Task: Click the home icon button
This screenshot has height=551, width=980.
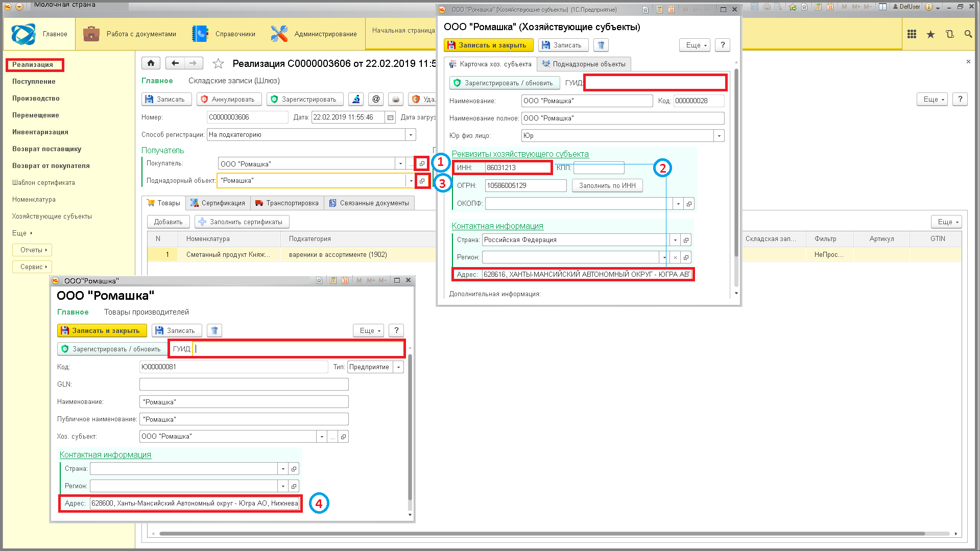Action: coord(151,63)
